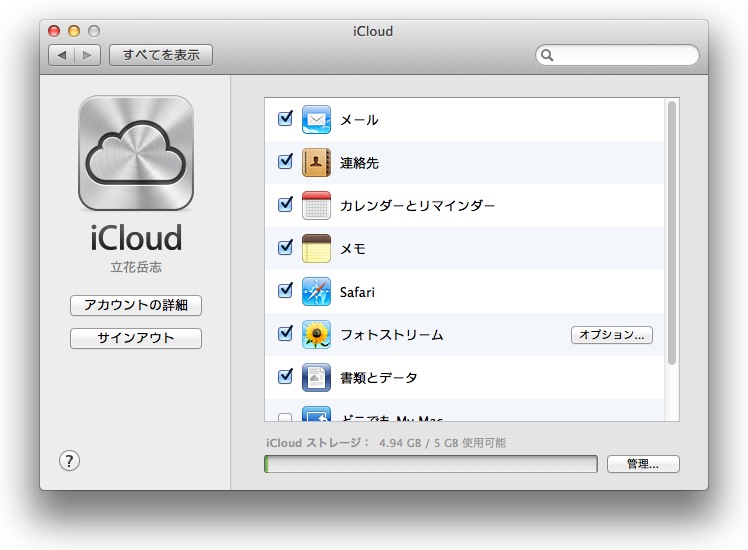This screenshot has height=550, width=748.
Task: Click the Contacts (連絡先) address book icon
Action: [x=316, y=163]
